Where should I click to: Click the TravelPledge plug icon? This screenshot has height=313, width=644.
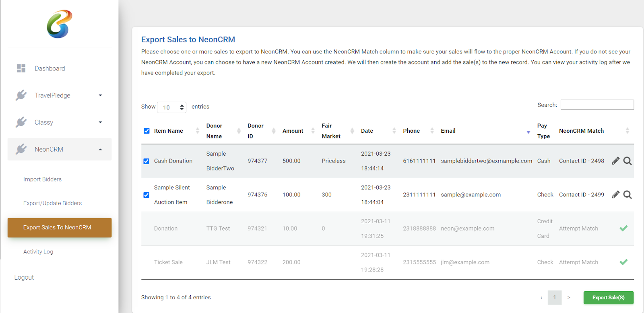pos(21,95)
